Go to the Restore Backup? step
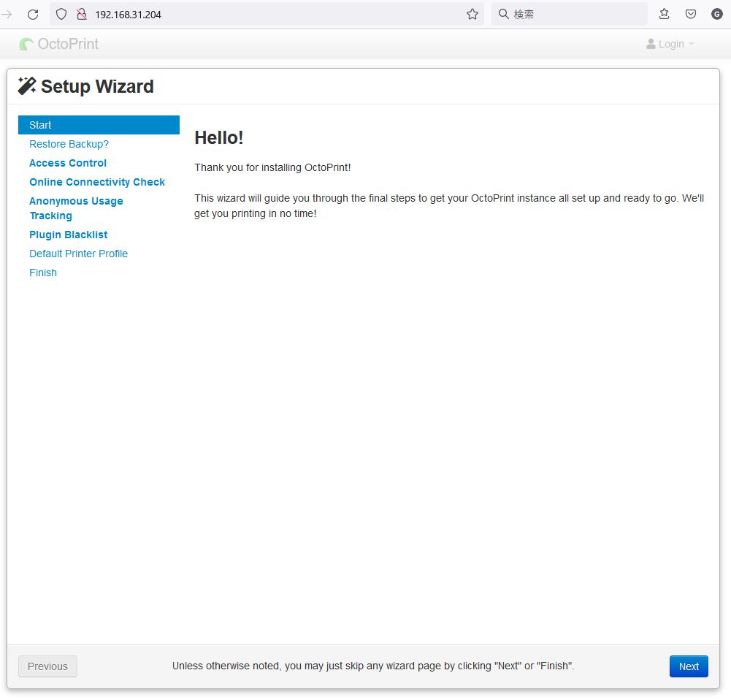The width and height of the screenshot is (731, 700). [x=69, y=144]
